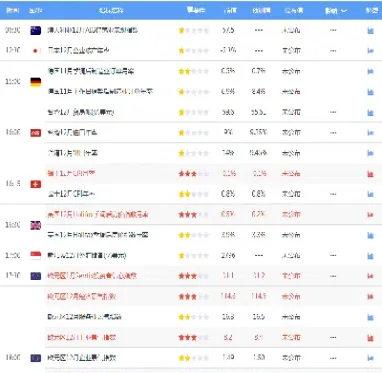Click the forecast value 1.50
Image resolution: width=382 pixels, height=373 pixels.
point(259,358)
